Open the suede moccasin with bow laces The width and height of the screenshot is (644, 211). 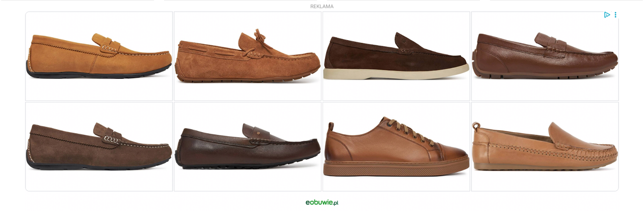pyautogui.click(x=248, y=56)
